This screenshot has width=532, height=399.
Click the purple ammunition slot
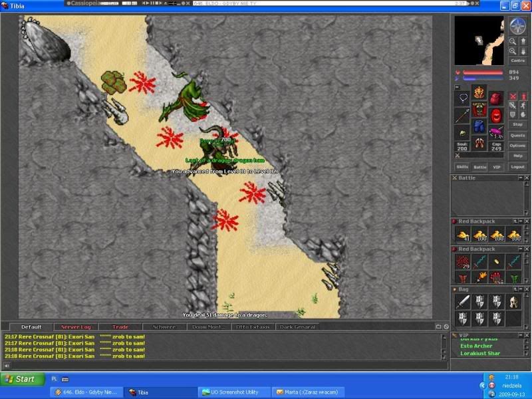point(496,133)
